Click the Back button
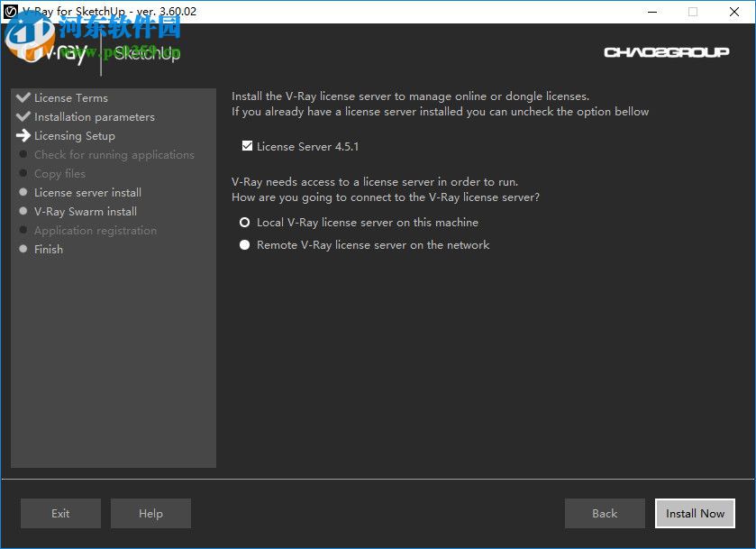The height and width of the screenshot is (549, 756). point(605,513)
